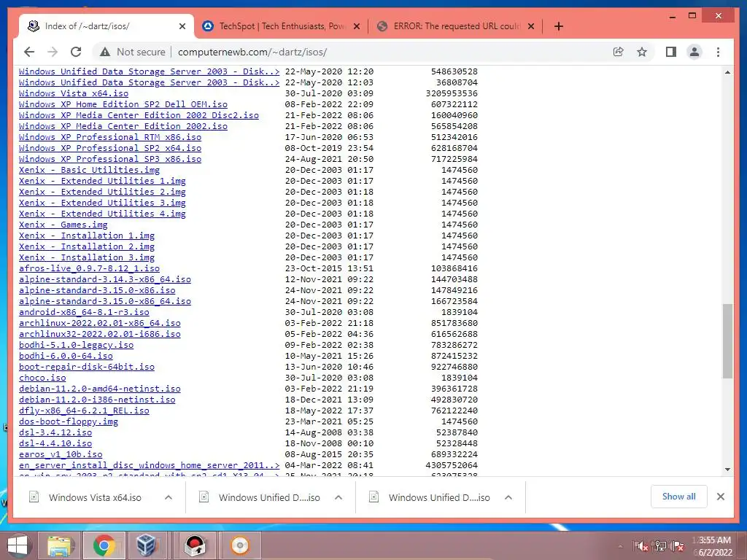747x560 pixels.
Task: Click the page scrollbar thumb
Action: [727, 341]
